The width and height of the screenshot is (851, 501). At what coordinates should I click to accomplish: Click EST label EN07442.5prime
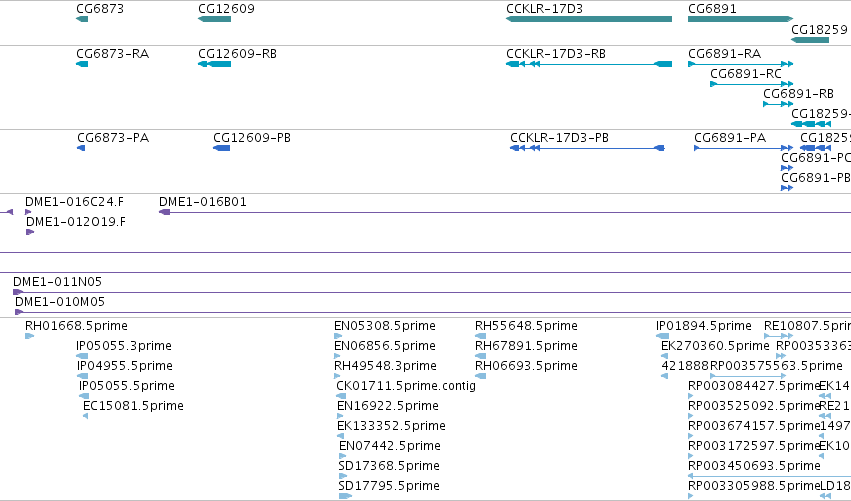pos(390,446)
